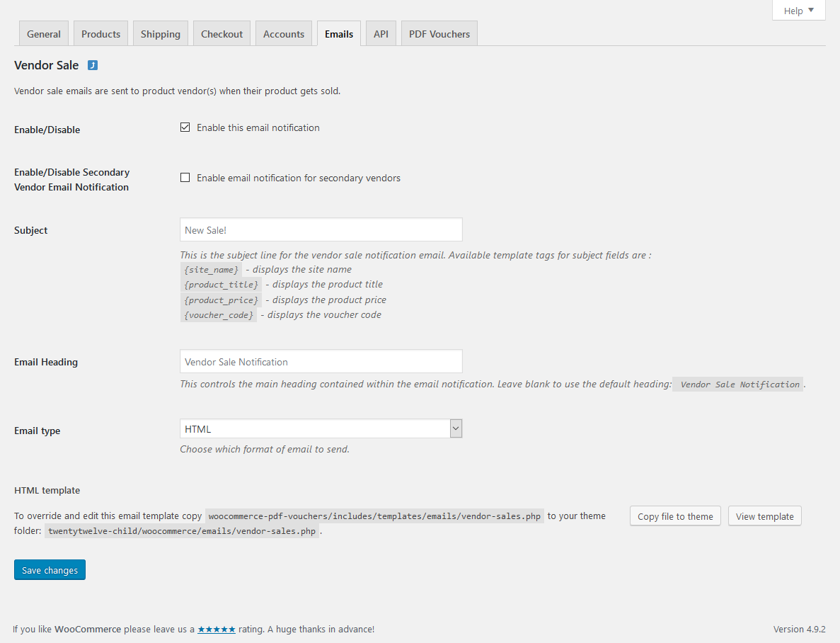Viewport: 840px width, 643px height.
Task: Open the Help dropdown panel
Action: pos(798,11)
